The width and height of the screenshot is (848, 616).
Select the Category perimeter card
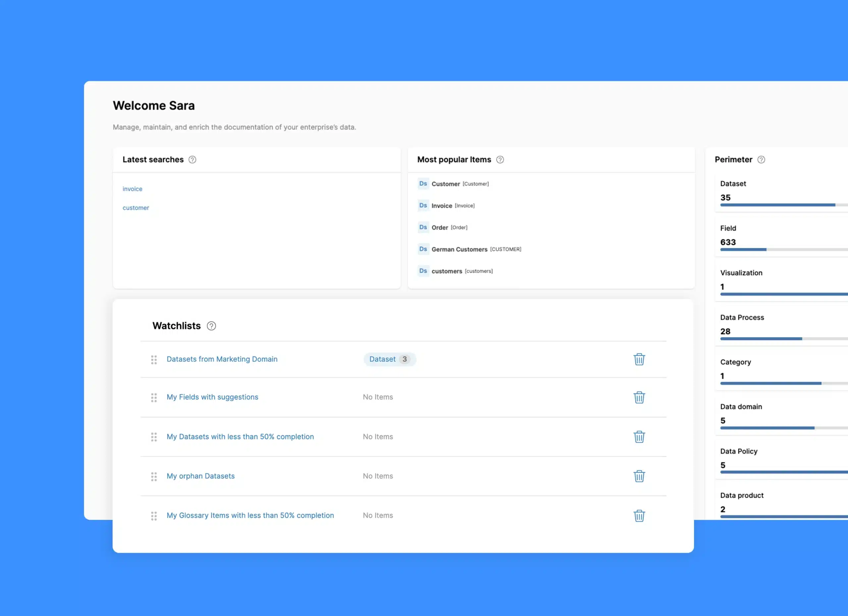(x=781, y=371)
